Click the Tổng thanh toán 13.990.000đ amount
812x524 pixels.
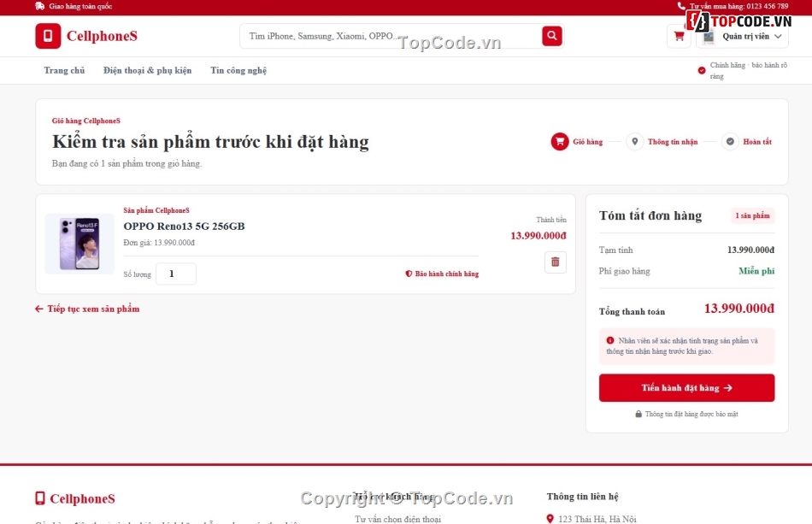pos(739,309)
